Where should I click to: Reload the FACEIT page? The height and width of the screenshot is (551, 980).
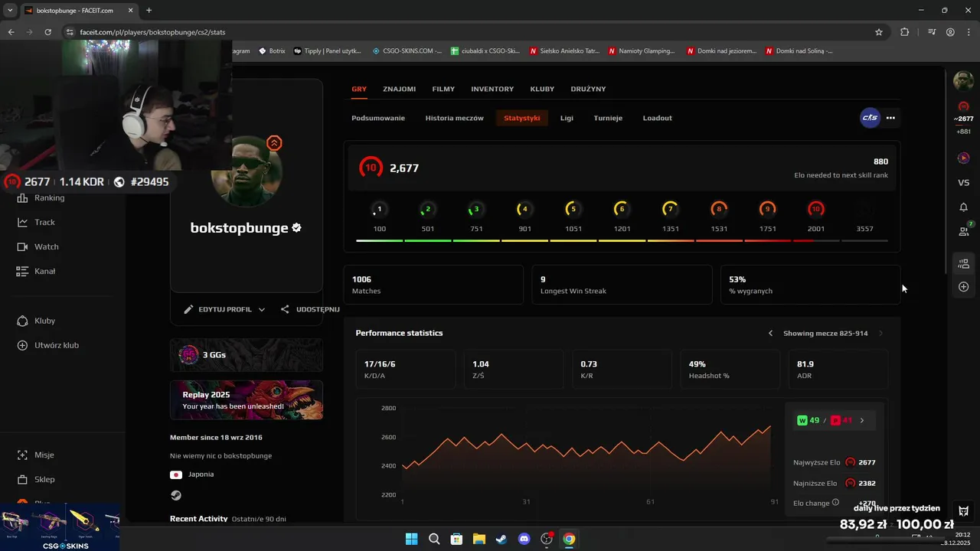(x=47, y=32)
